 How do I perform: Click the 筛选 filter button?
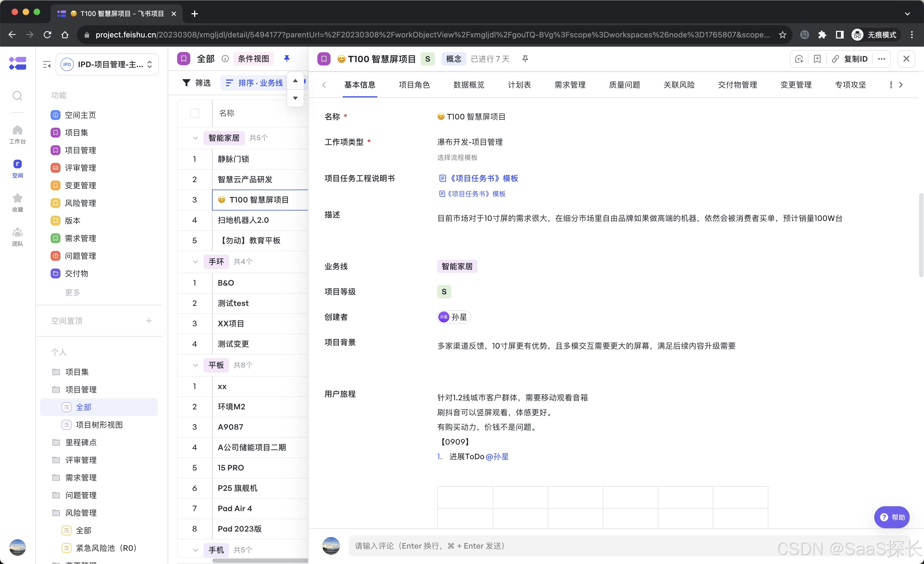197,83
